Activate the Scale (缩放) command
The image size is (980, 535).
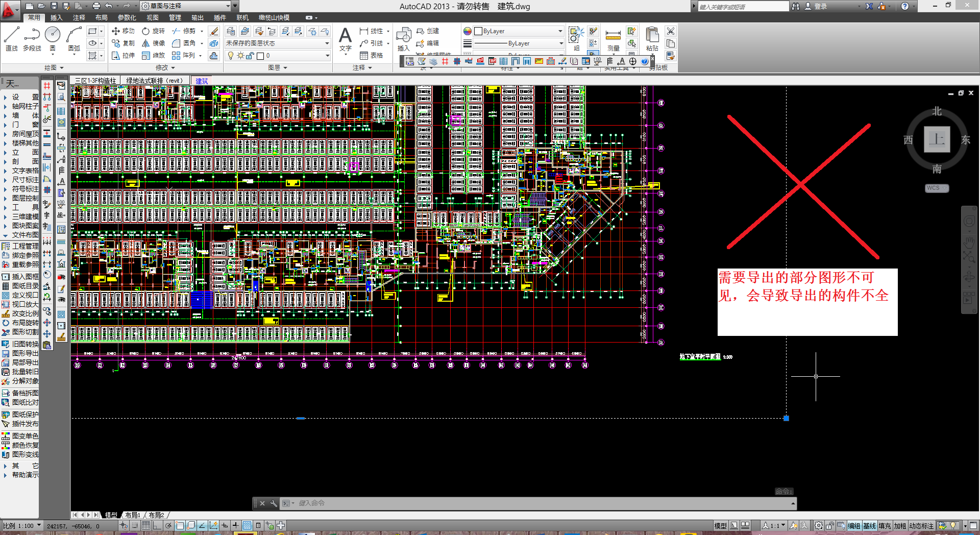pos(154,55)
